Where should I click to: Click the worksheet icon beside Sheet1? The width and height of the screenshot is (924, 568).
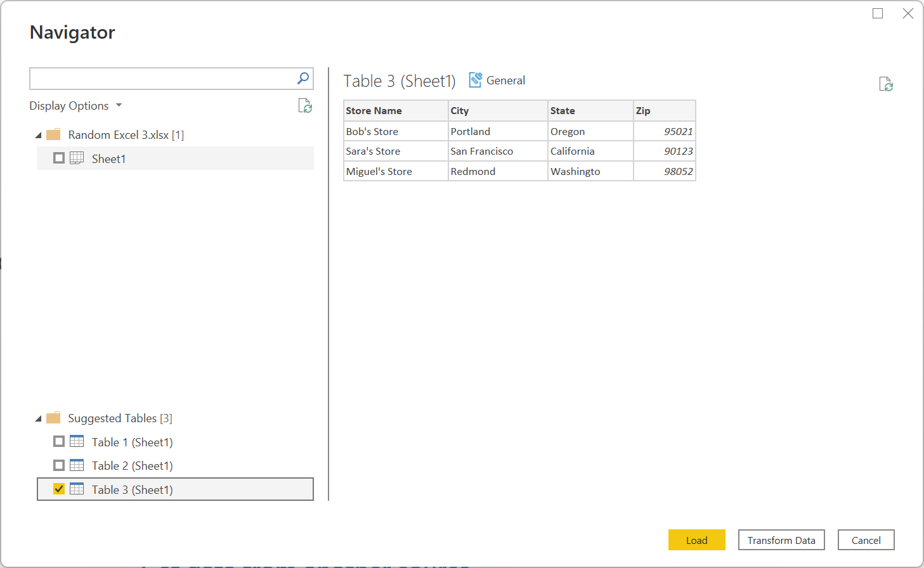[76, 158]
